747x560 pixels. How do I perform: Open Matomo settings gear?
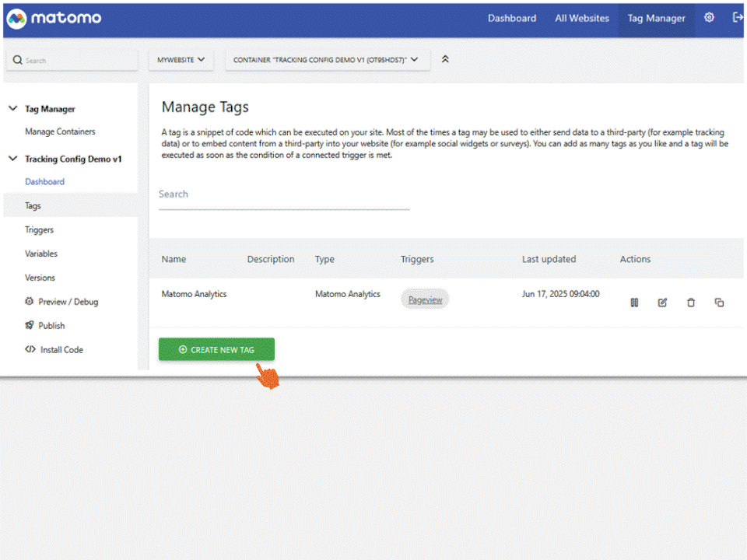(x=709, y=17)
